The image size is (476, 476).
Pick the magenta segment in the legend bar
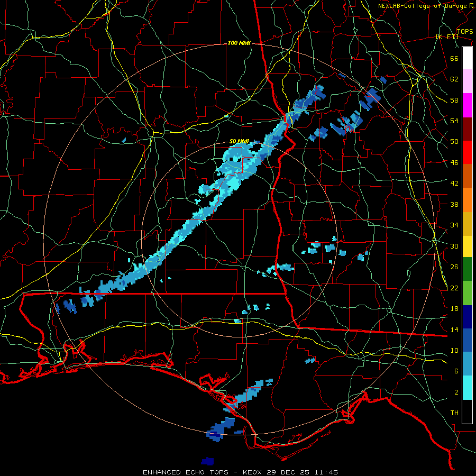467,105
